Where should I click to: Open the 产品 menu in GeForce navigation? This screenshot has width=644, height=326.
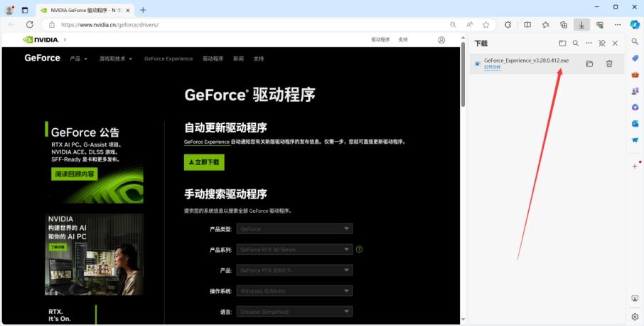coord(78,58)
